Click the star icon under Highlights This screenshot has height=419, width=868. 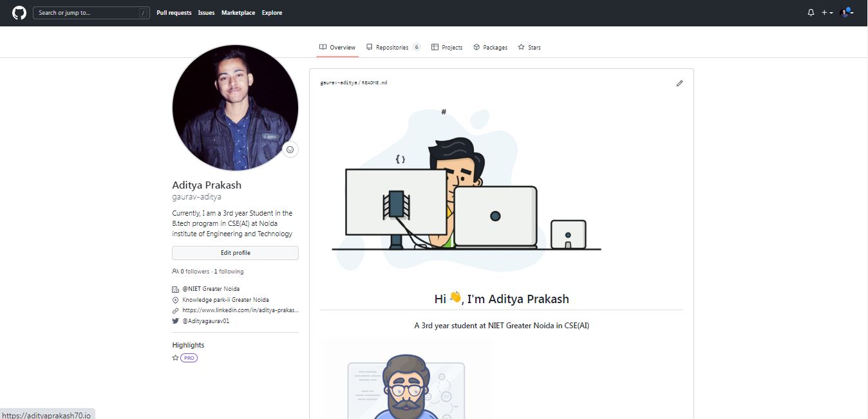175,358
